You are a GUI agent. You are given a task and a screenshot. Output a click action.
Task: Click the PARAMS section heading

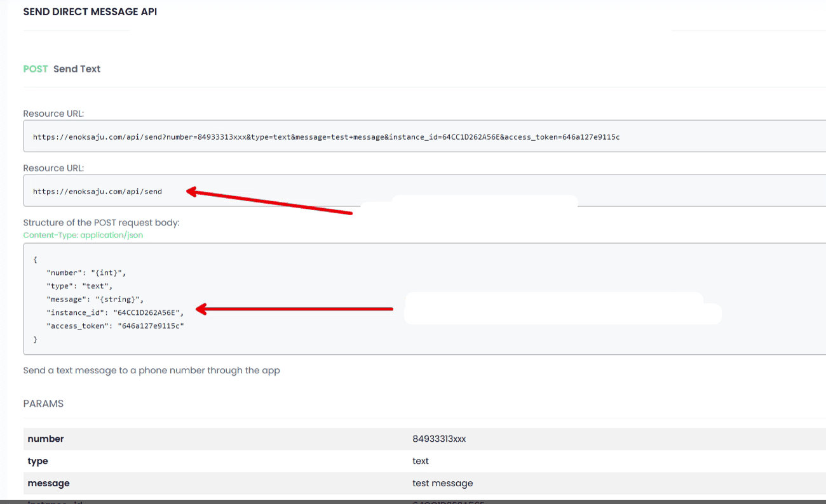click(43, 404)
